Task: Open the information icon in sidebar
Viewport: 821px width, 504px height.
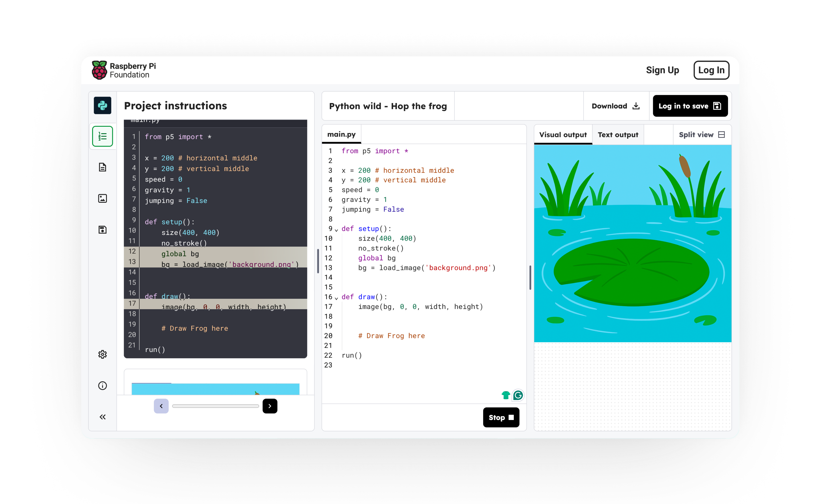Action: pos(102,386)
